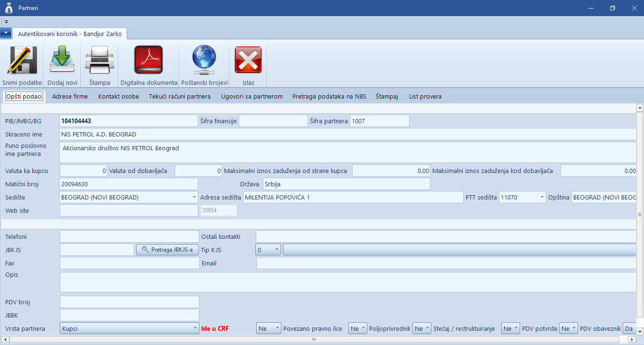Click the Država field Srbija
Viewport: 644px width, 345px height.
[346, 183]
